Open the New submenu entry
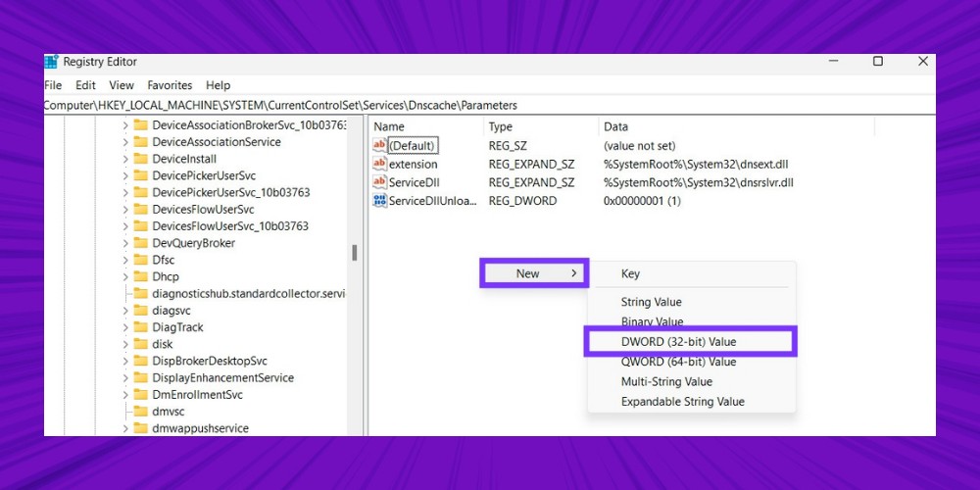The height and width of the screenshot is (490, 980). [534, 273]
